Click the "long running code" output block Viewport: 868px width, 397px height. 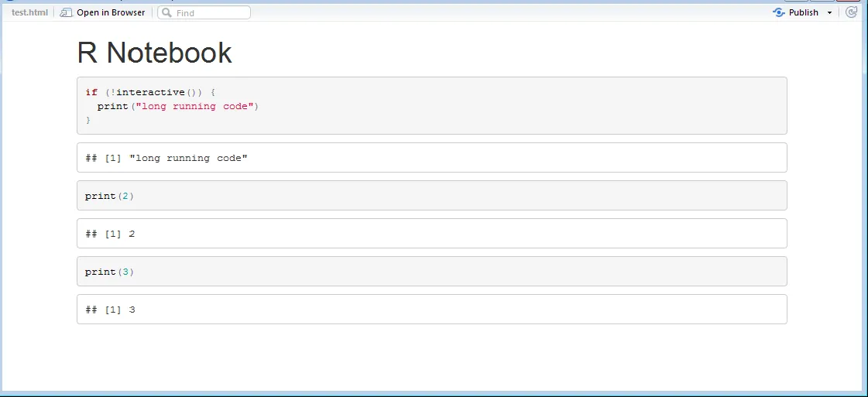[431, 158]
